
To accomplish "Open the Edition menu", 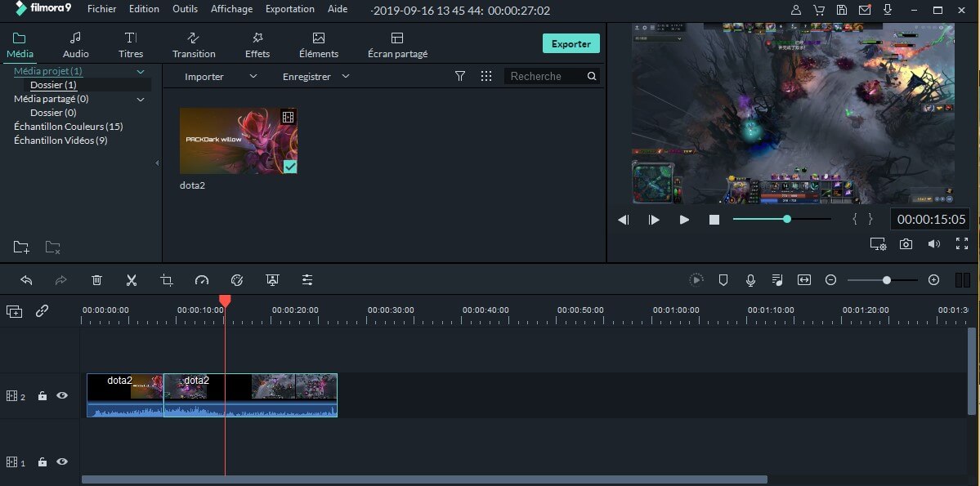I will coord(144,9).
